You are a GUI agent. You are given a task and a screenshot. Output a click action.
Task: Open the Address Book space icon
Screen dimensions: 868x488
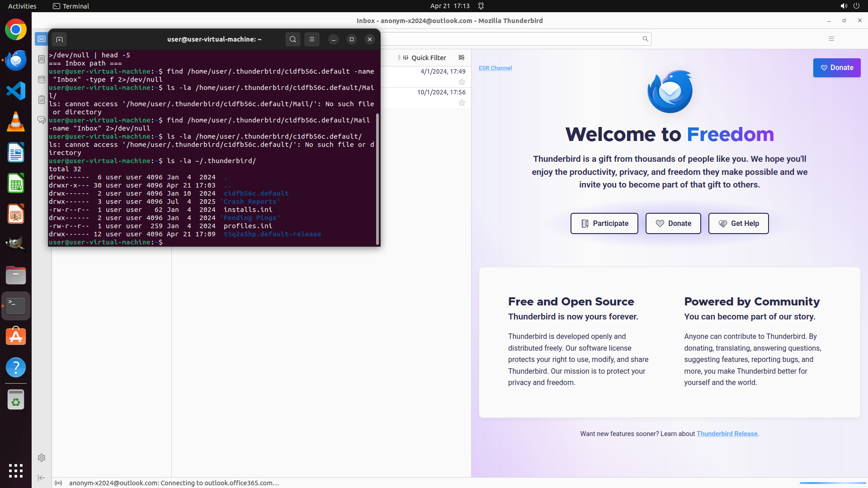click(x=42, y=59)
